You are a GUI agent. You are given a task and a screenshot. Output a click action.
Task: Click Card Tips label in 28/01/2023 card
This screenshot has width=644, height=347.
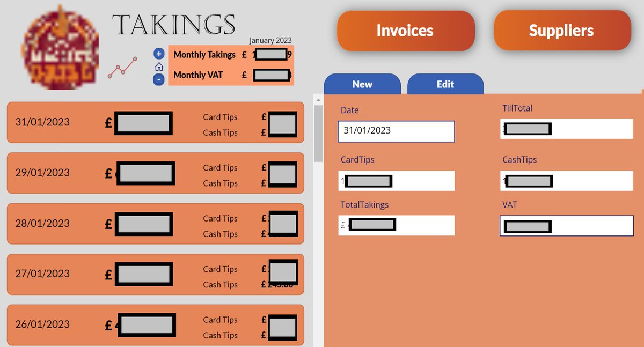click(x=220, y=218)
